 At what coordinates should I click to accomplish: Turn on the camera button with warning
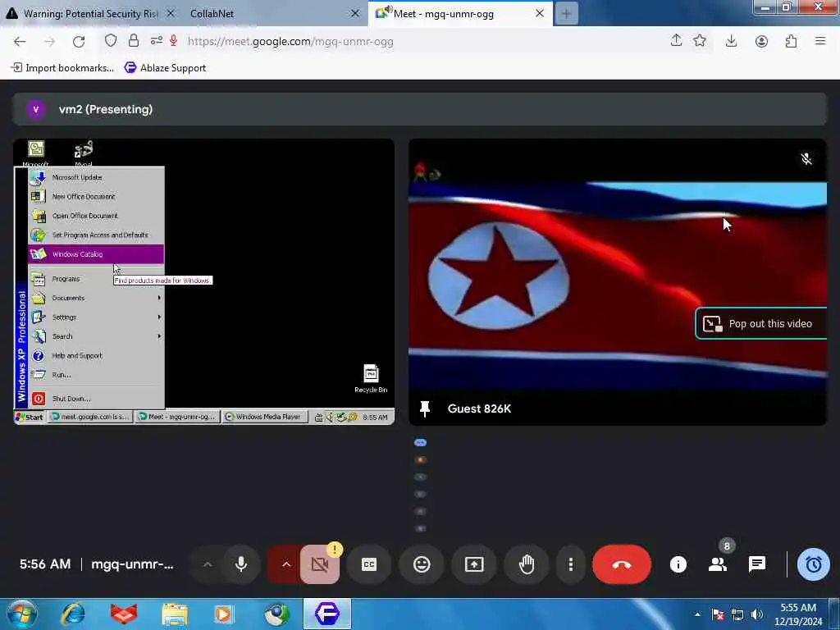320,564
